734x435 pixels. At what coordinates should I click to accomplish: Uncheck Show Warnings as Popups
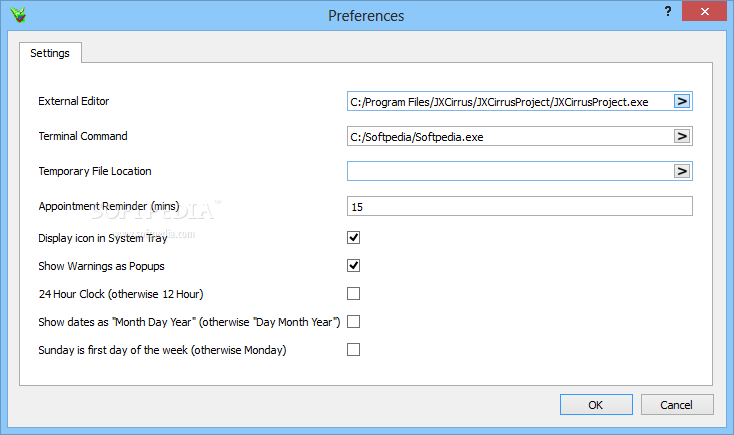pyautogui.click(x=353, y=266)
